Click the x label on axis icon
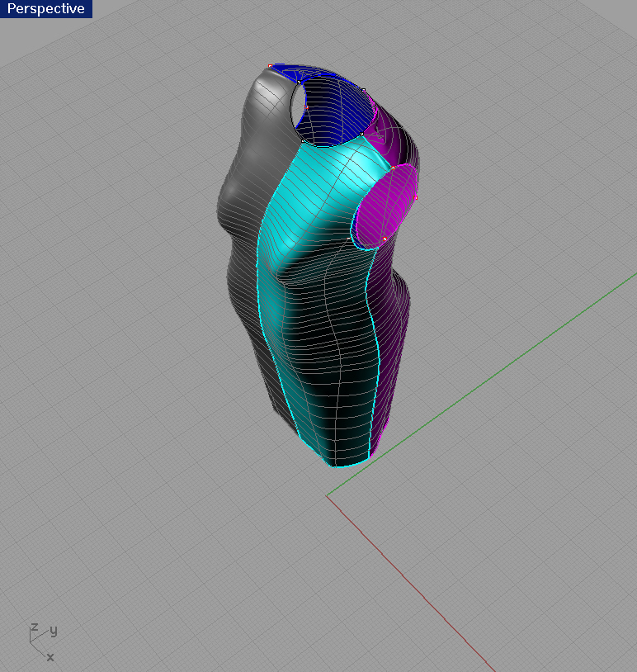 point(50,657)
